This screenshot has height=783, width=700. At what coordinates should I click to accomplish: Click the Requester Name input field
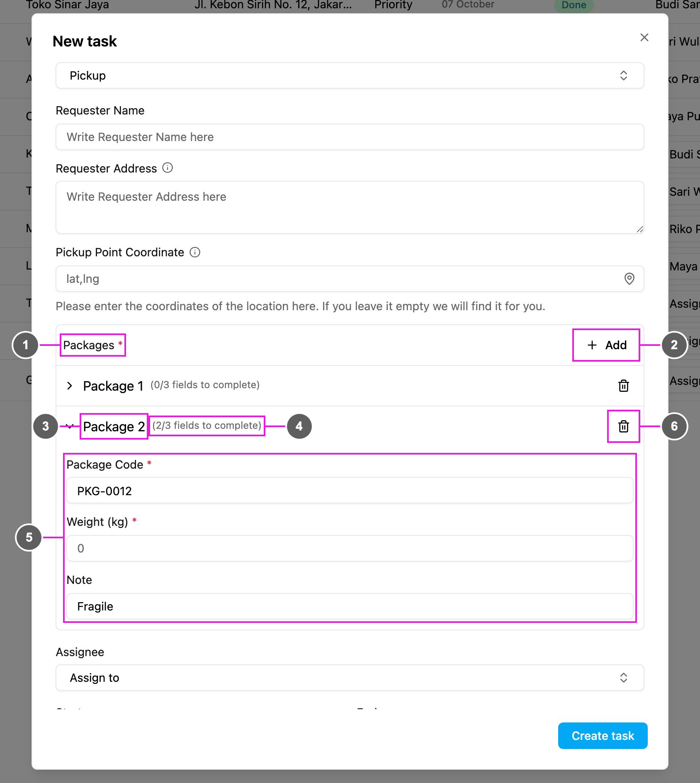pyautogui.click(x=350, y=137)
